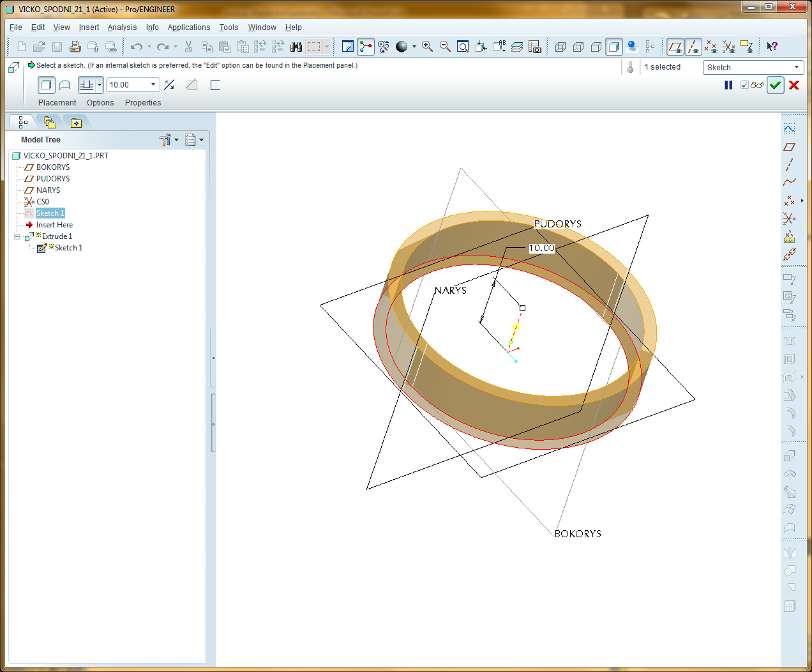Toggle coordinate systems display
This screenshot has height=672, width=812.
(x=728, y=47)
